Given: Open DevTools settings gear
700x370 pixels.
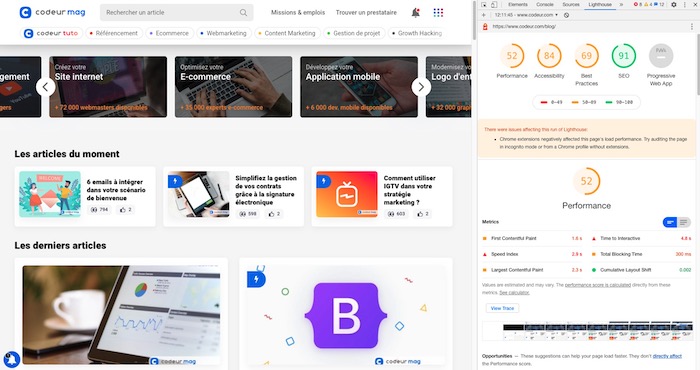Looking at the screenshot, I should coord(674,4).
